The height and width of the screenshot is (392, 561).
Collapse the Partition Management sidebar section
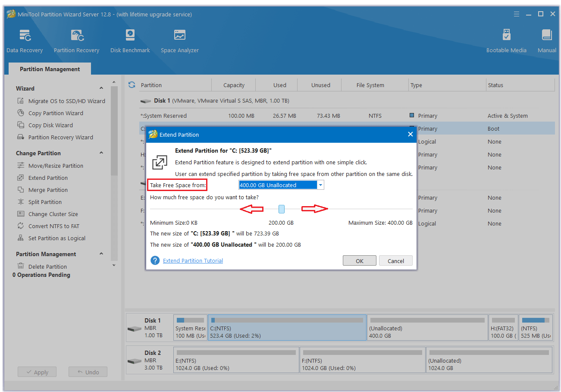(101, 254)
